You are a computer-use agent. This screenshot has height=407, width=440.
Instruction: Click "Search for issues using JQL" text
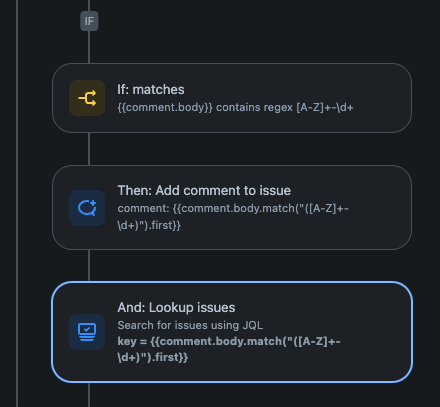click(190, 325)
